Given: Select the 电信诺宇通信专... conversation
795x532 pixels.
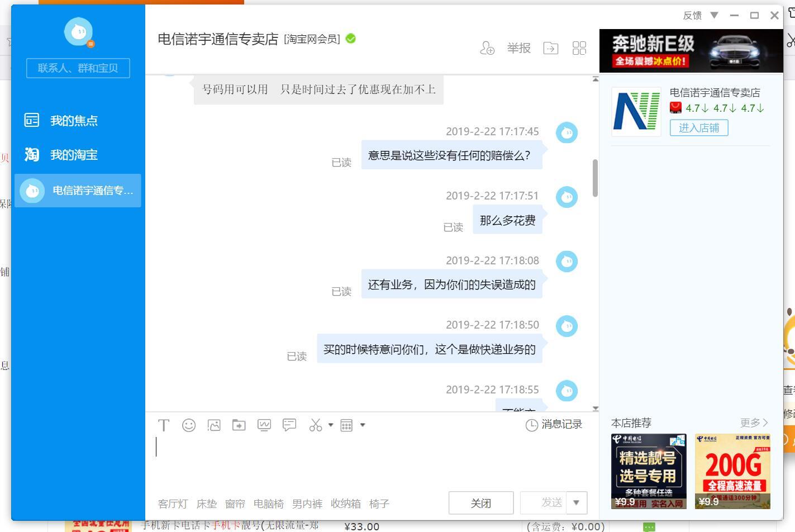Looking at the screenshot, I should (x=78, y=191).
